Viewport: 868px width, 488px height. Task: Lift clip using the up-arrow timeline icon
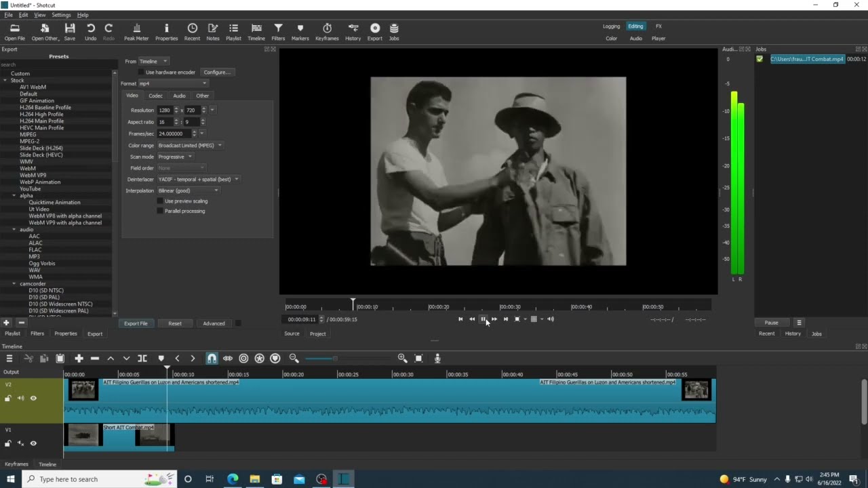[x=111, y=358]
